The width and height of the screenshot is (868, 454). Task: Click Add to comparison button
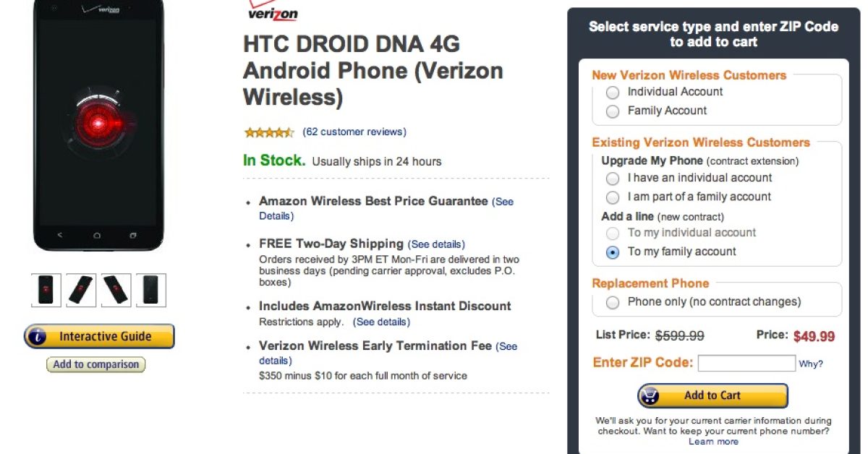point(95,364)
